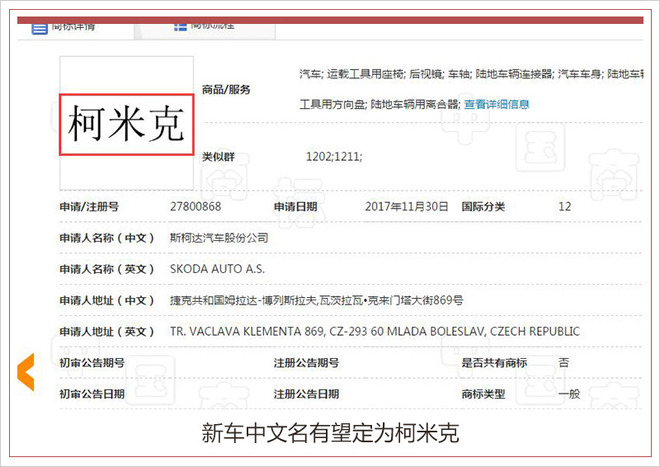Click the 类似群 label

218,157
